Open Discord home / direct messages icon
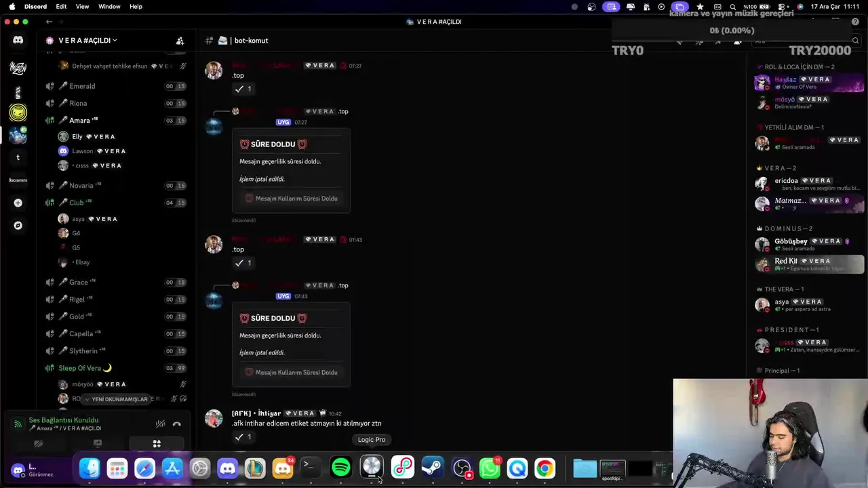This screenshot has height=488, width=868. pos(18,40)
